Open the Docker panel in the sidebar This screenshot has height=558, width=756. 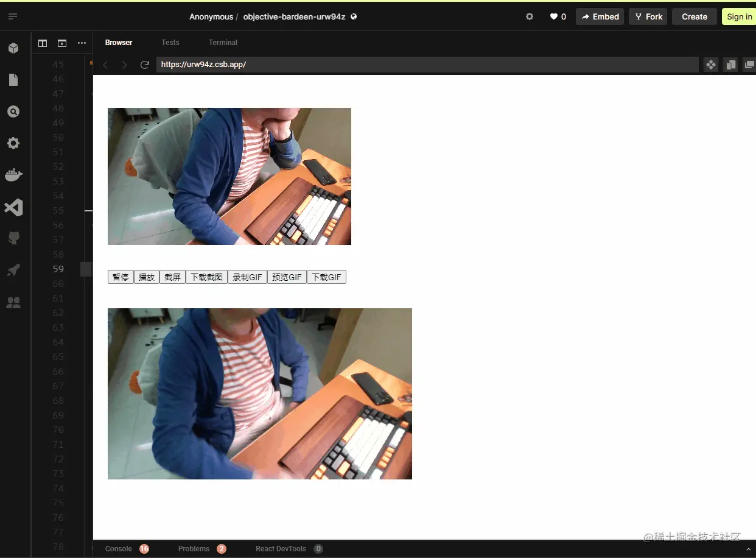click(x=13, y=175)
